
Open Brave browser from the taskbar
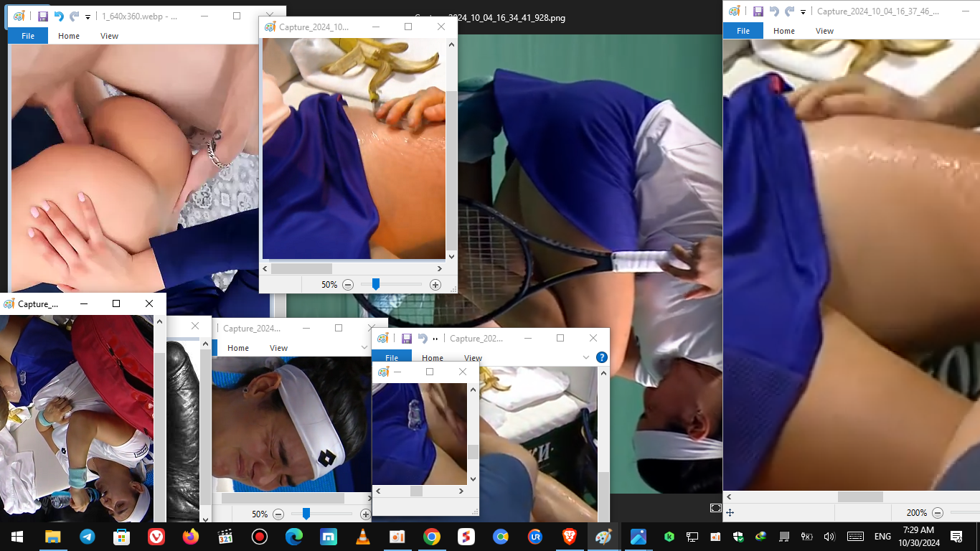pos(569,537)
